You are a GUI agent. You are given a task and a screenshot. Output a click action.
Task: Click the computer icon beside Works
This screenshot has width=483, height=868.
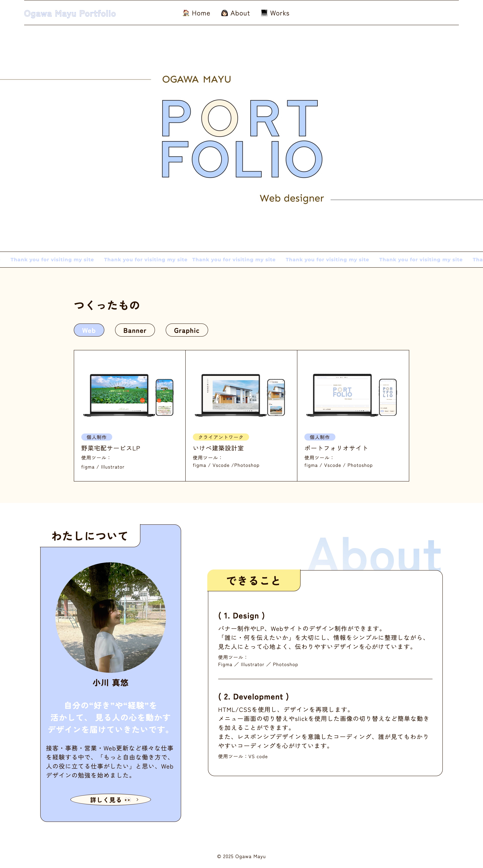pyautogui.click(x=264, y=13)
